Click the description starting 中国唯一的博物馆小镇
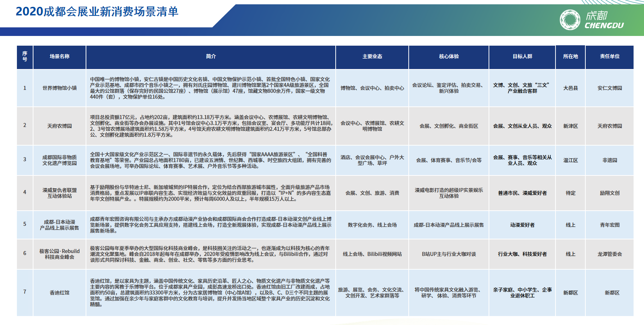644x325 pixels. [211, 88]
